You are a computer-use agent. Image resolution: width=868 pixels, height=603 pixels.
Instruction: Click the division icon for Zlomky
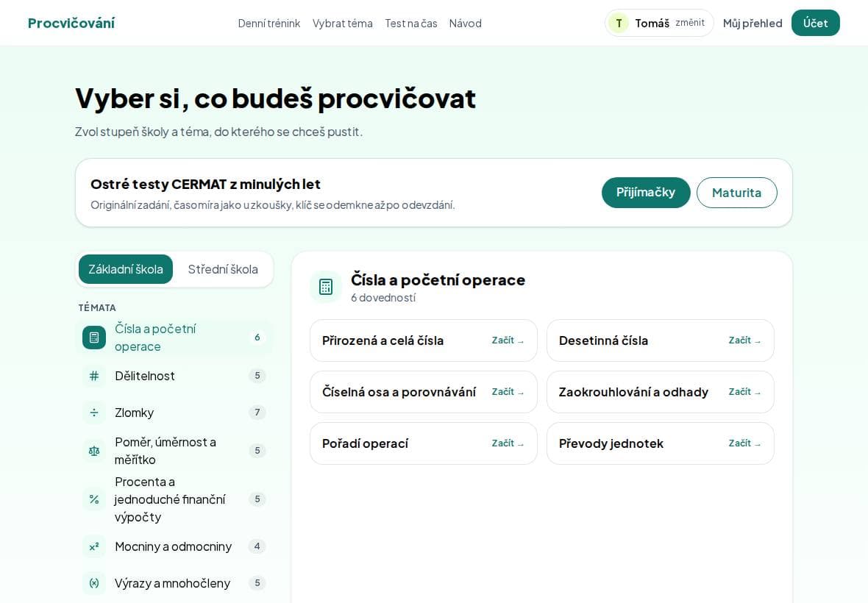click(94, 413)
